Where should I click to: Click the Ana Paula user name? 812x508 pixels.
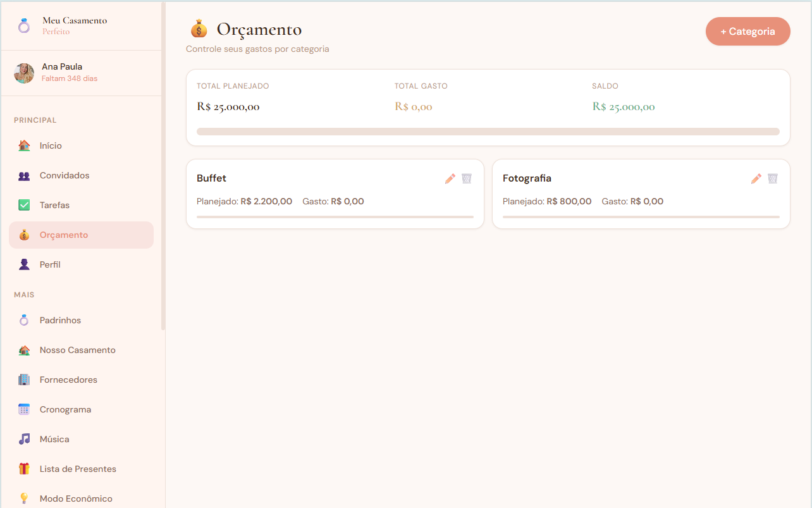coord(62,66)
